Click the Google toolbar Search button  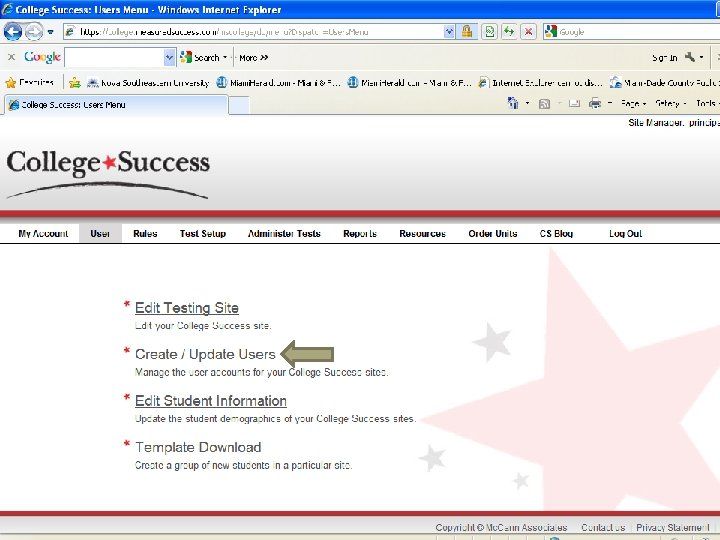tap(200, 57)
